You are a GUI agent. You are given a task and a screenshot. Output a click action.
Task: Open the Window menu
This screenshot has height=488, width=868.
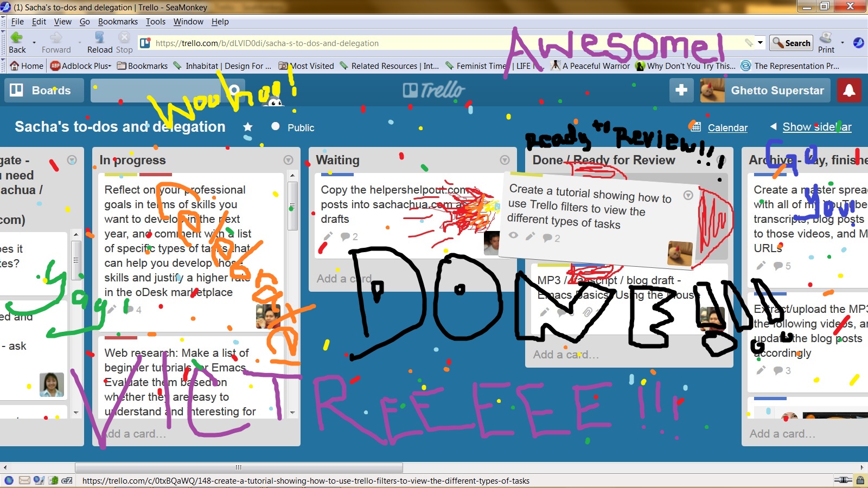188,22
